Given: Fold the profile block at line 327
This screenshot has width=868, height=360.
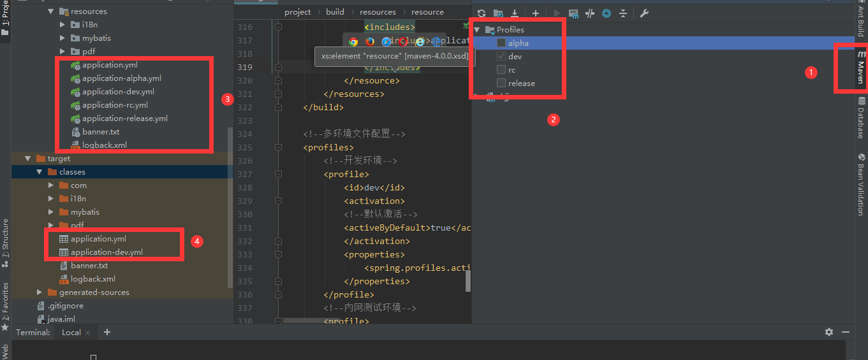Looking at the screenshot, I should (277, 175).
